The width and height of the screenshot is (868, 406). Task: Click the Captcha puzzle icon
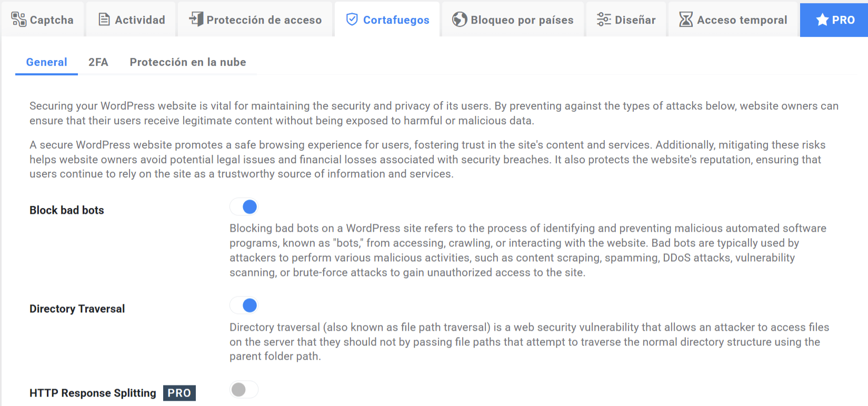pyautogui.click(x=18, y=19)
